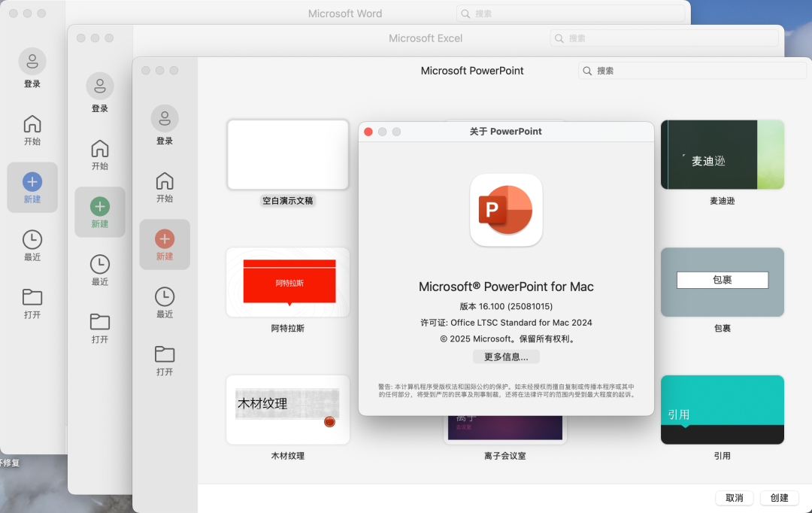
Task: Click the 更多信息... button
Action: click(506, 357)
